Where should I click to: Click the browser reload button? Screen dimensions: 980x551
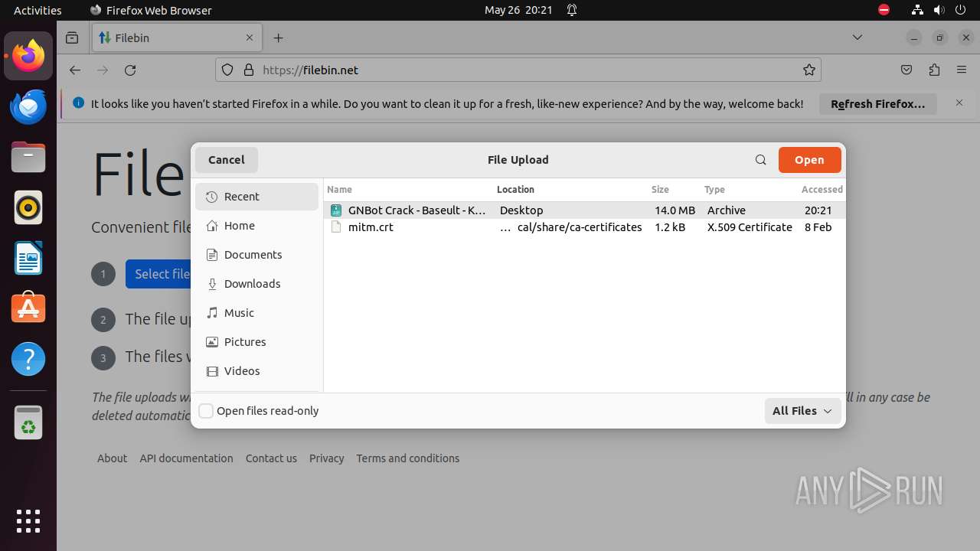130,70
